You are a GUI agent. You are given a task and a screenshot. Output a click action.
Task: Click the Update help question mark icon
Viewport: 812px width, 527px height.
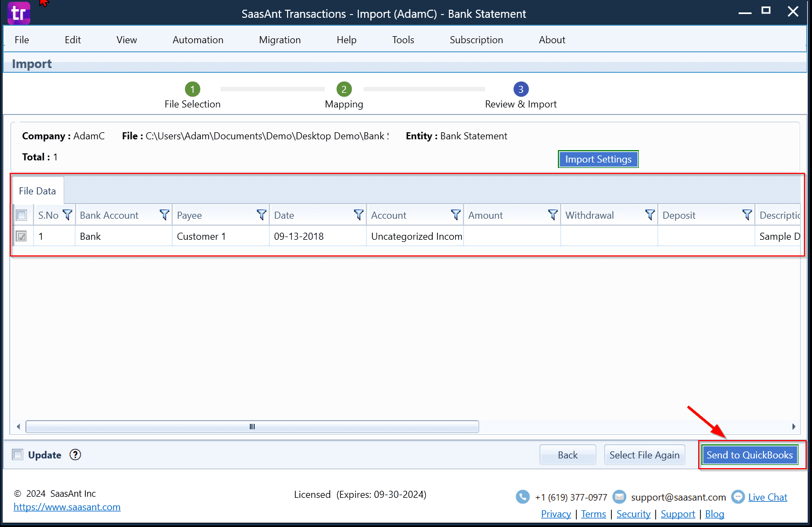click(x=76, y=455)
